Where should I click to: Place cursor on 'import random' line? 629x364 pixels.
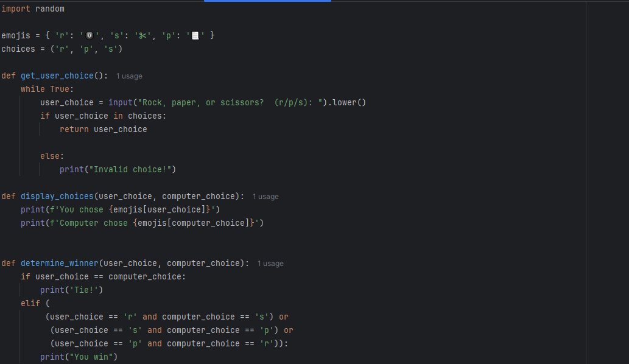(x=33, y=9)
